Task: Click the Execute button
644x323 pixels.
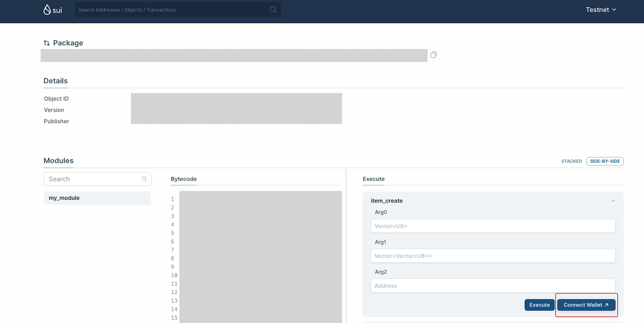Action: 539,305
